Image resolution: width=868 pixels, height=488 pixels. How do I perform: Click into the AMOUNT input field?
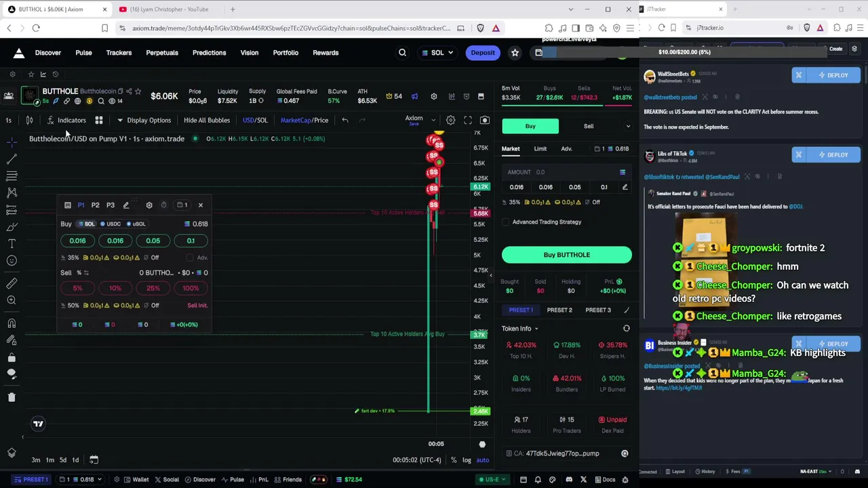click(x=567, y=172)
